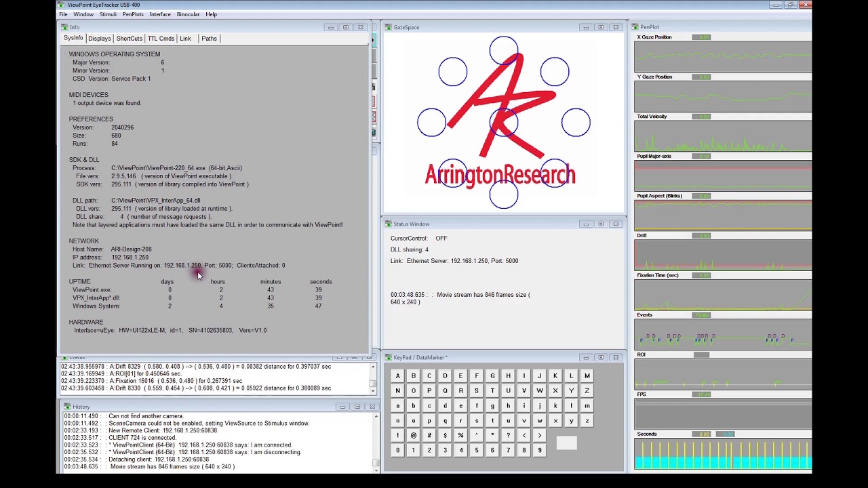Click the PenPlot window title icon
This screenshot has width=868, height=488.
click(x=635, y=27)
